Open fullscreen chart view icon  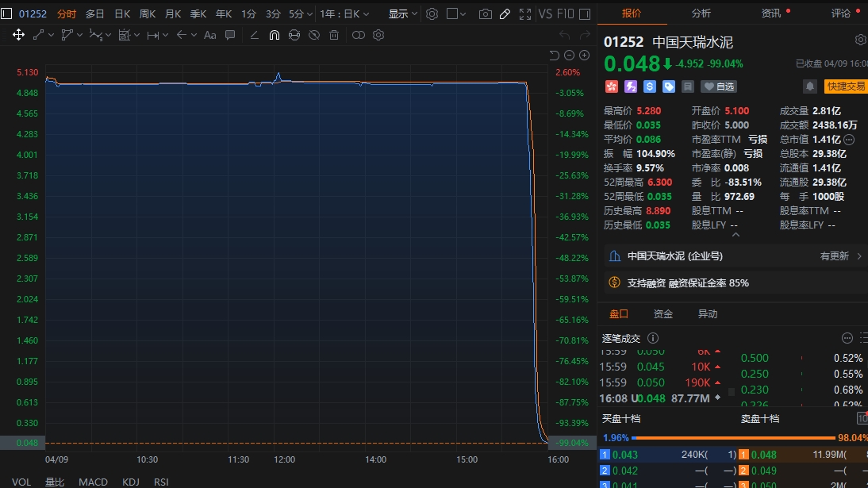(x=524, y=13)
